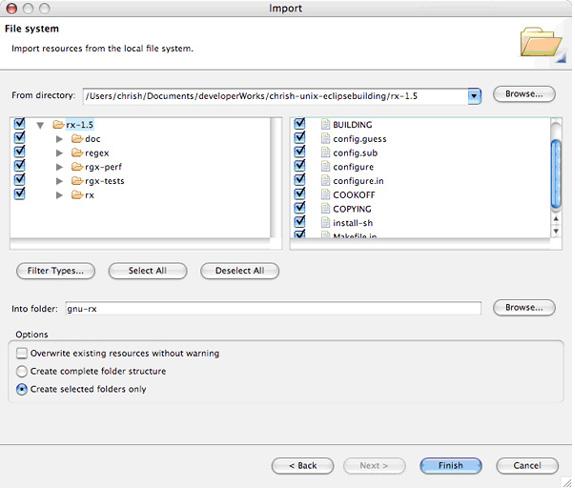
Task: Select the COPYING file name
Action: point(352,209)
